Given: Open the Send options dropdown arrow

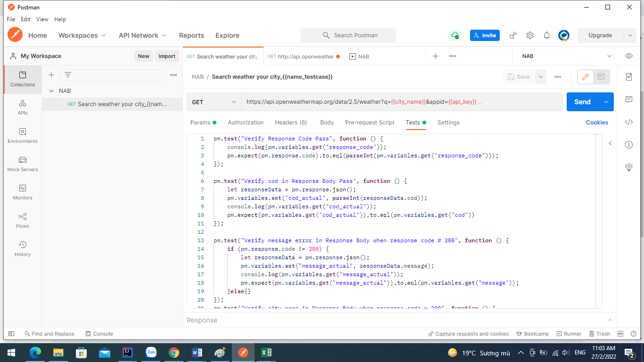Looking at the screenshot, I should [606, 102].
